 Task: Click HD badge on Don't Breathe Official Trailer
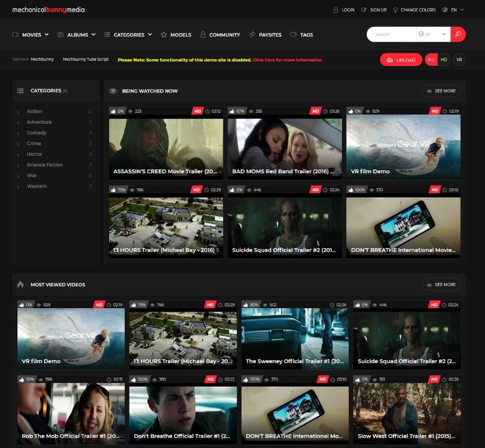coord(210,379)
